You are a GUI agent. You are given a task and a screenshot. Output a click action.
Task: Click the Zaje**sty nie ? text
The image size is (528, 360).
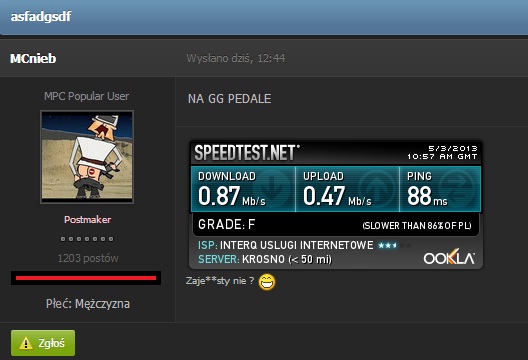220,281
